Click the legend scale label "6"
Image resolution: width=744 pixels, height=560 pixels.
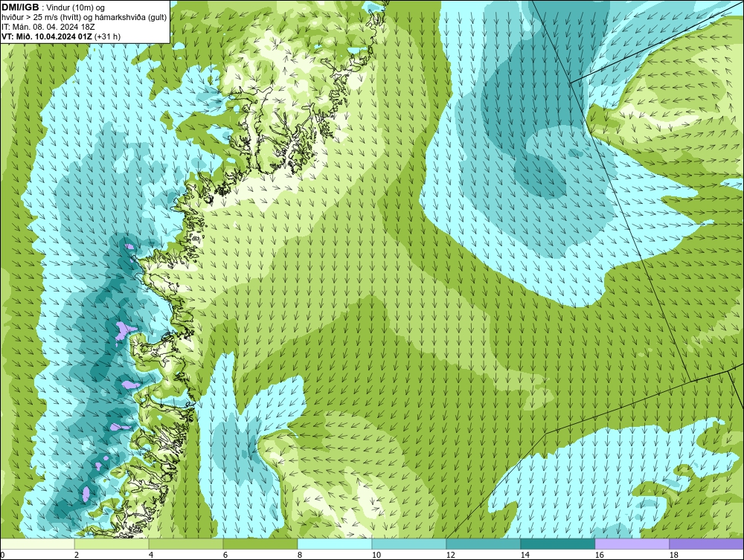(225, 555)
